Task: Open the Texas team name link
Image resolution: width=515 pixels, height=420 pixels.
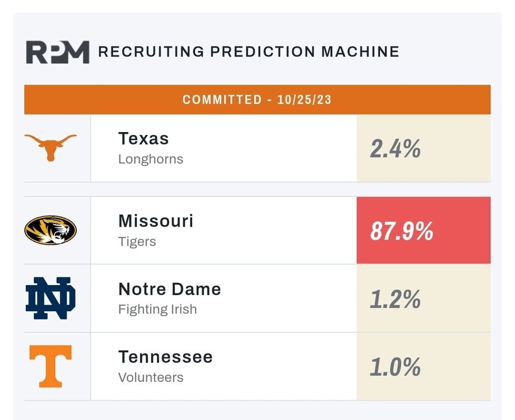Action: [143, 138]
